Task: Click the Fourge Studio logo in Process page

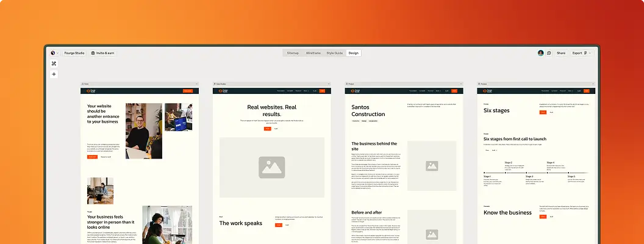Action: pyautogui.click(x=487, y=91)
